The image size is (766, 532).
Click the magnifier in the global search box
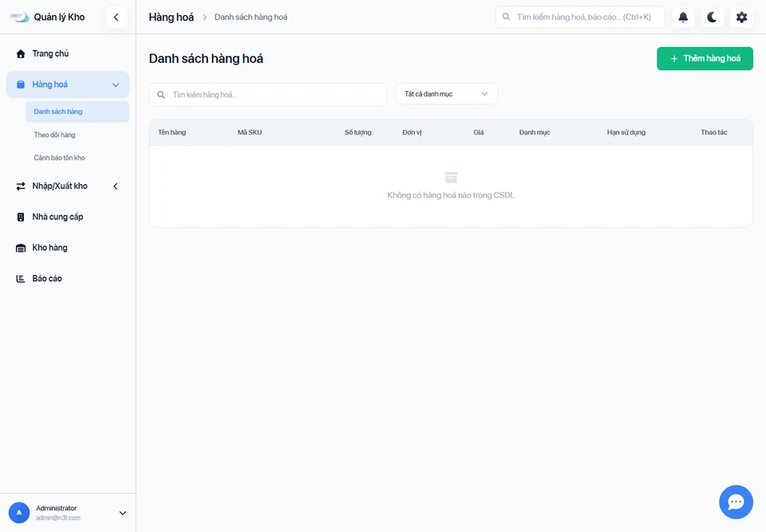pyautogui.click(x=507, y=17)
